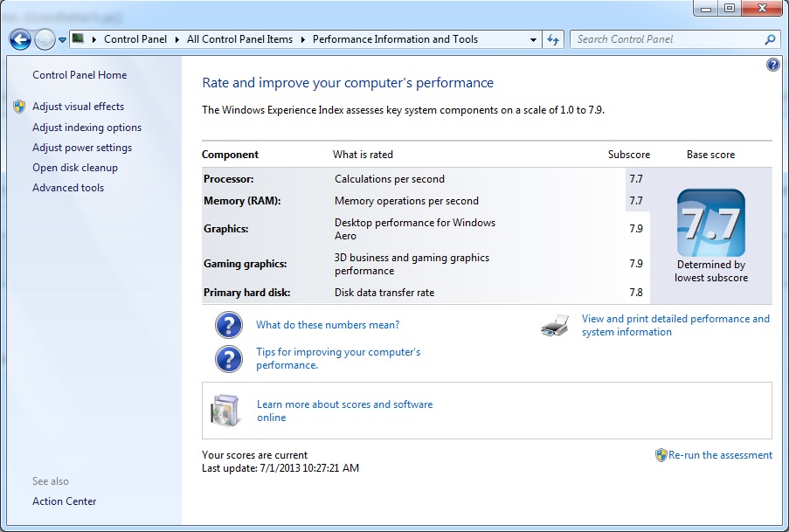Expand the arrow before Control Panel breadcrumb
The height and width of the screenshot is (532, 789).
click(94, 39)
